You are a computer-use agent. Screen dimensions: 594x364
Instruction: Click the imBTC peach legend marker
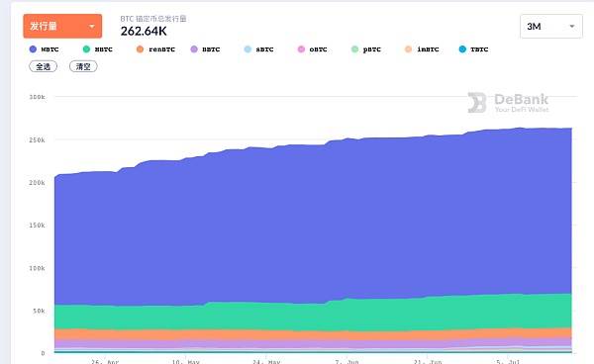coord(408,49)
